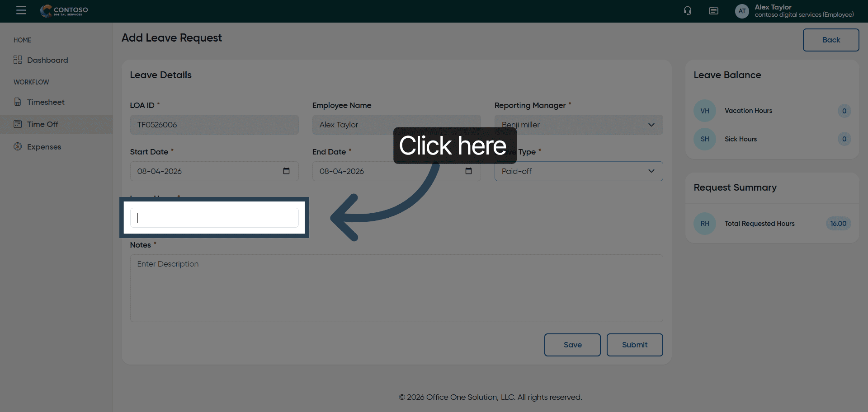Click the headset support icon

click(x=688, y=11)
